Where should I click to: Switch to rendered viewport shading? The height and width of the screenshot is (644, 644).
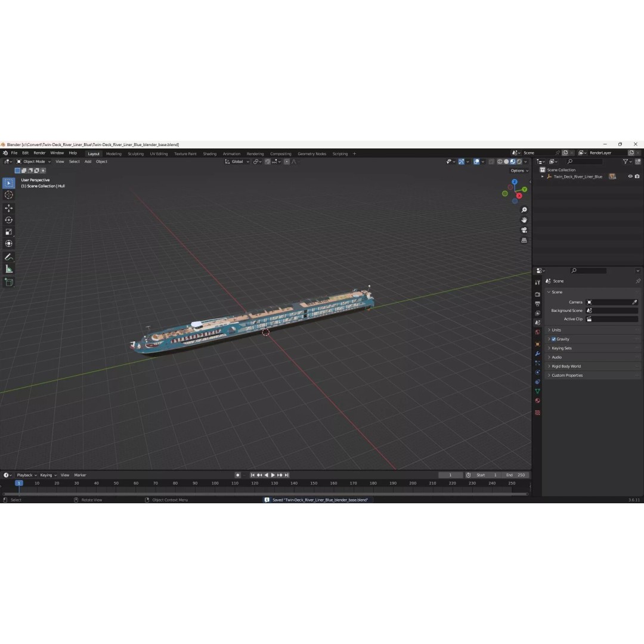(519, 162)
